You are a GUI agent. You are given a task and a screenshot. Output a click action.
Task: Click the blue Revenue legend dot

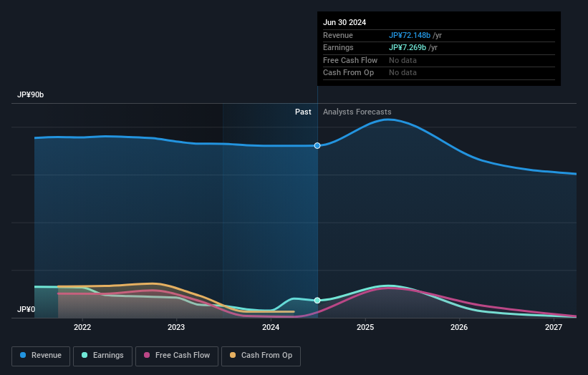(x=23, y=355)
